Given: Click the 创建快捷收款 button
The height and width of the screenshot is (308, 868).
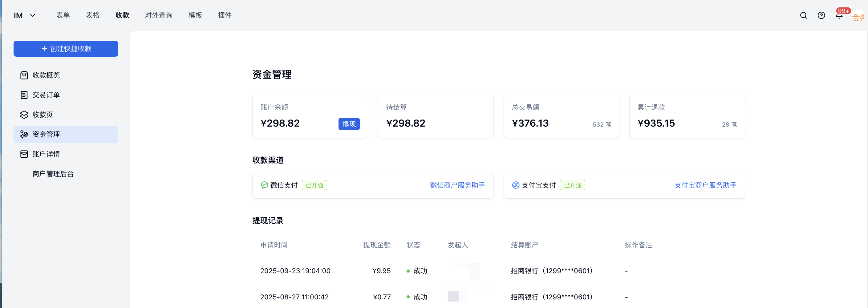Looking at the screenshot, I should coord(66,49).
